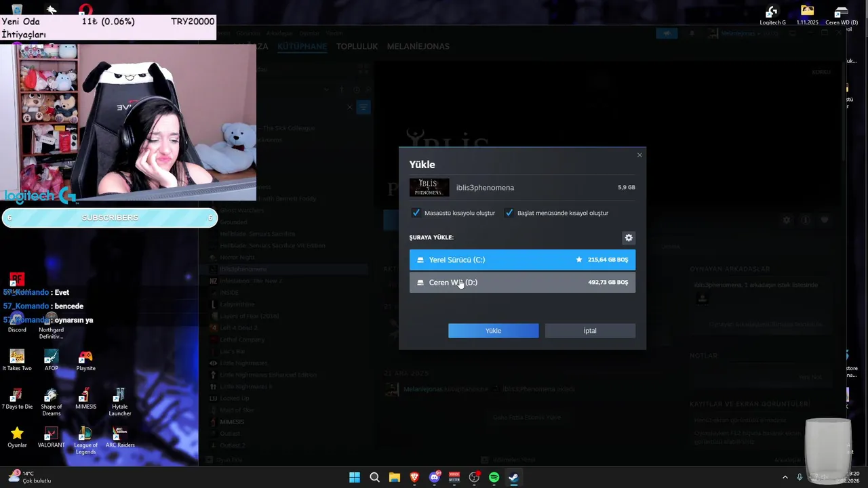Open 7 Days to Die desktop shortcut
The height and width of the screenshot is (488, 868).
tap(17, 399)
